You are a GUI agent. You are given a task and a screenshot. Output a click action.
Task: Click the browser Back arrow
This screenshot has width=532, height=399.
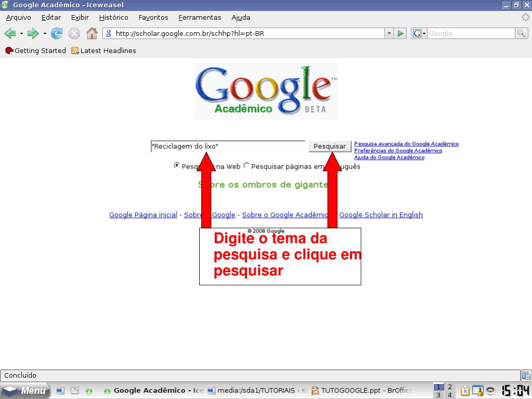pyautogui.click(x=10, y=34)
